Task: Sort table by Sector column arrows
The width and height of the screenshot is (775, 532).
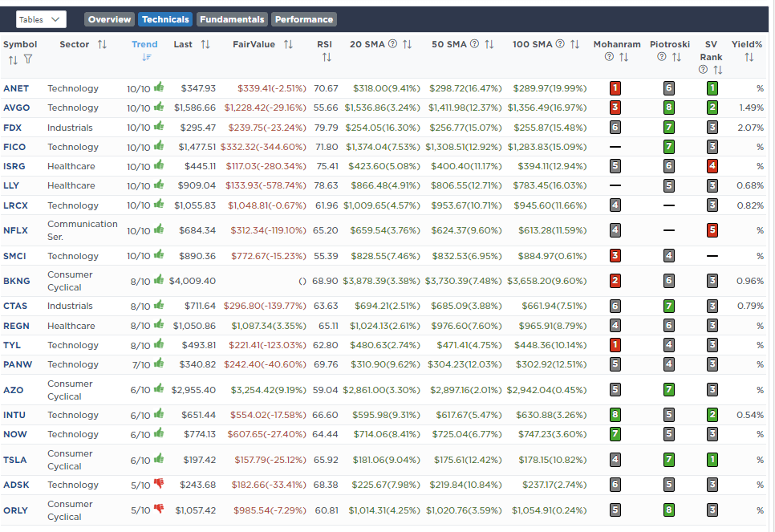Action: coord(102,44)
